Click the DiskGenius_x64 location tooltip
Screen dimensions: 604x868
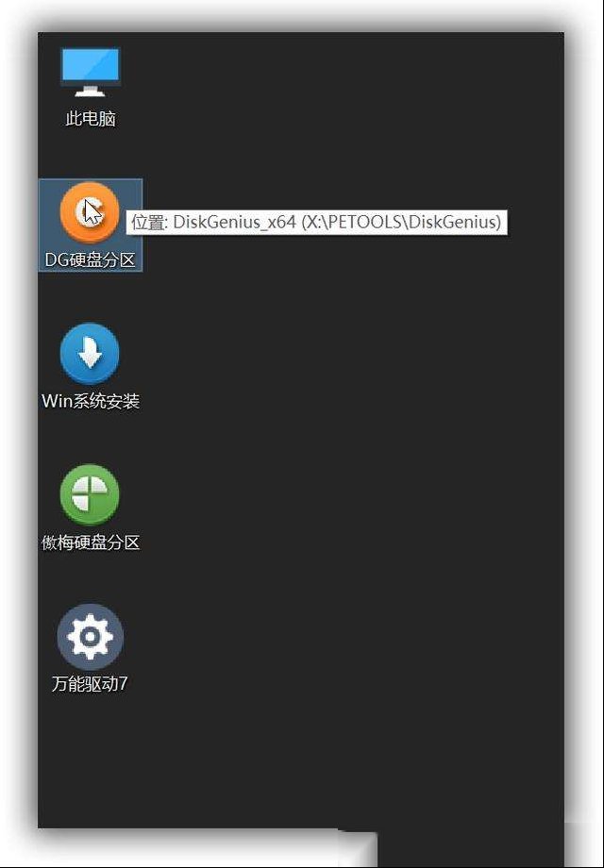coord(317,222)
